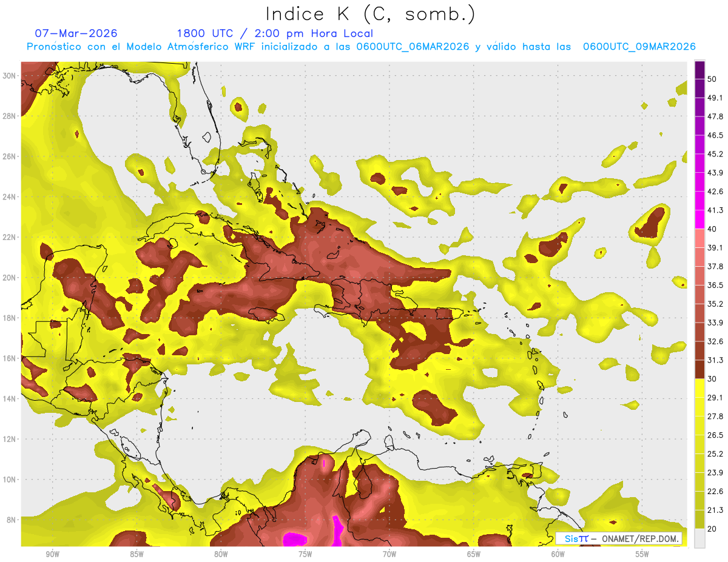Click the 16N latitude label
The image size is (728, 562).
10,358
